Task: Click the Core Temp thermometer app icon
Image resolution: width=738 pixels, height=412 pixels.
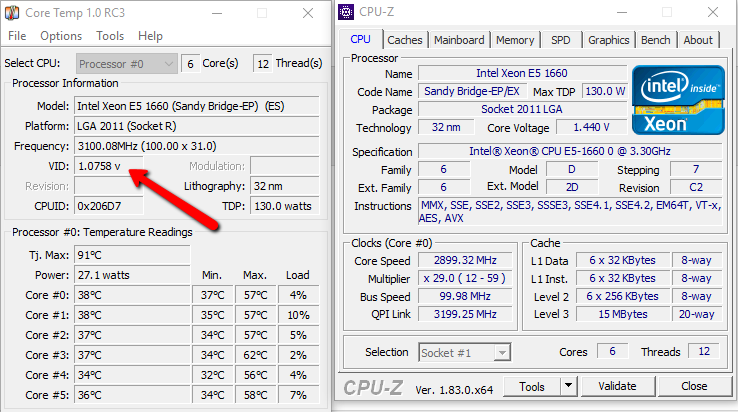Action: (12, 13)
